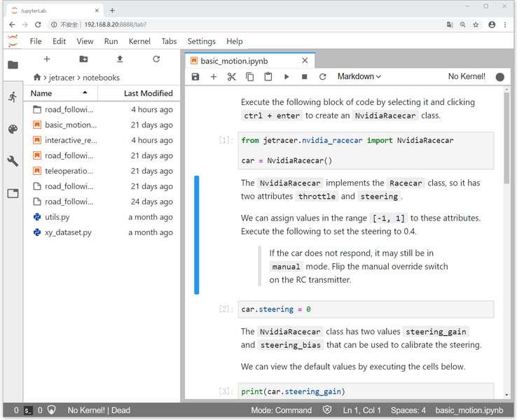Open the Open Tabs sidebar panel
The width and height of the screenshot is (517, 420).
[x=13, y=193]
